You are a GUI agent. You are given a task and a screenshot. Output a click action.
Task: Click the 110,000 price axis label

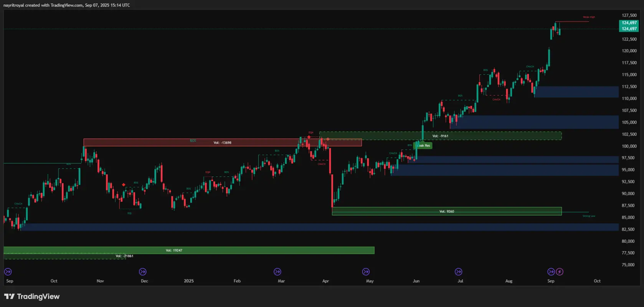(629, 98)
